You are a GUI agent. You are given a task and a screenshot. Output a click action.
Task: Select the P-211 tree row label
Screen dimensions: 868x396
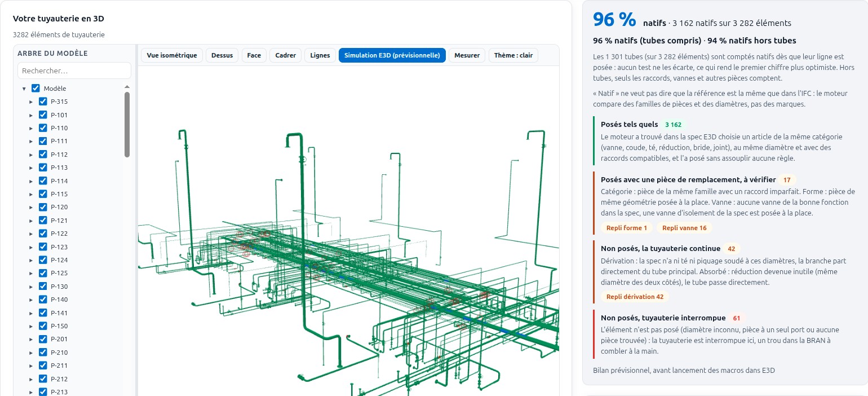click(59, 366)
